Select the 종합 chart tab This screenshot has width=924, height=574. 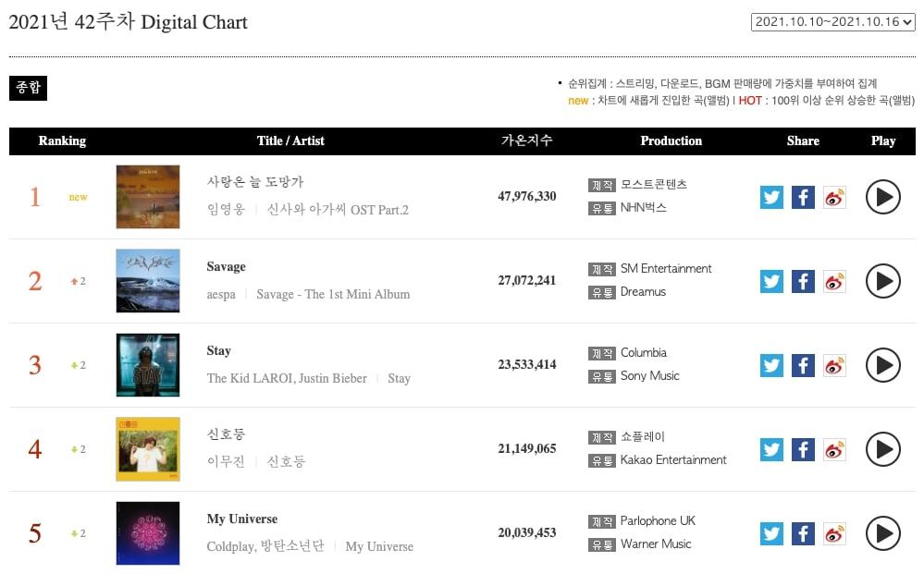tap(28, 88)
